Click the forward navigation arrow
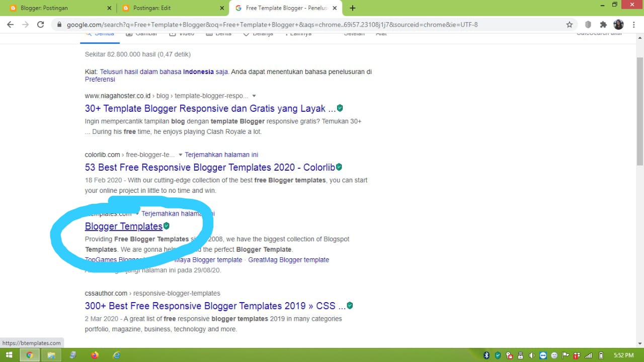Image resolution: width=644 pixels, height=362 pixels. [26, 24]
